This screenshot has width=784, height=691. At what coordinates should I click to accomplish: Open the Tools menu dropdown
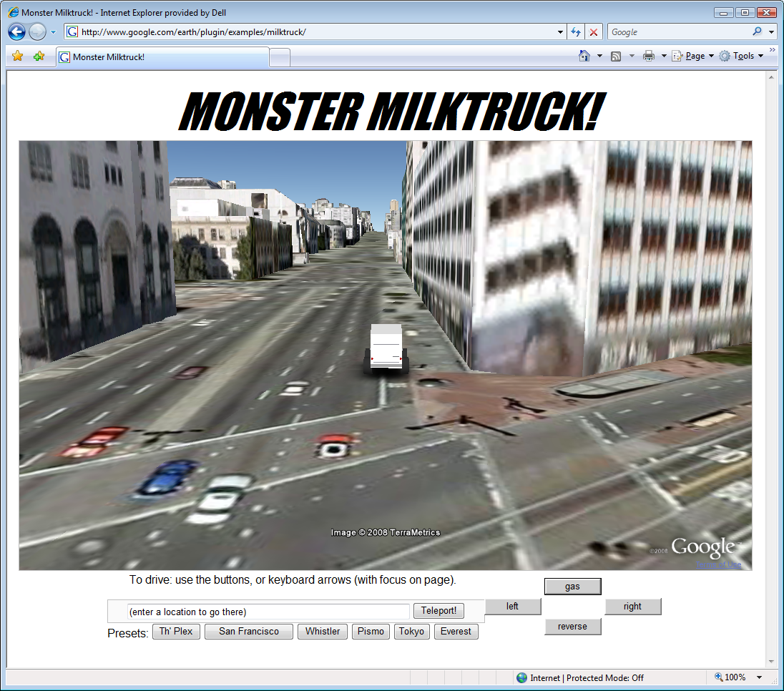741,56
